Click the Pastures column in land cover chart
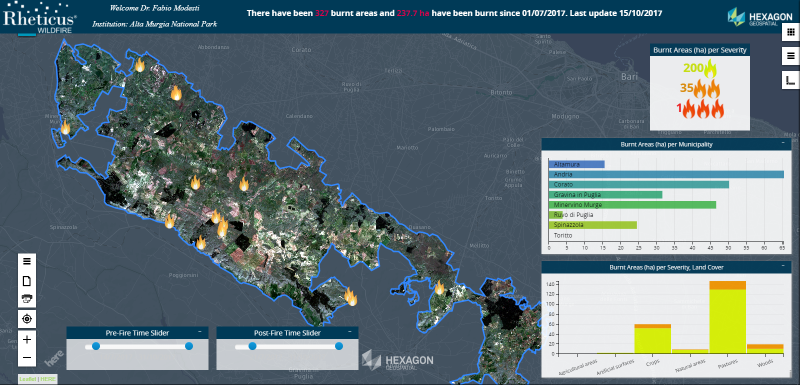Image resolution: width=800 pixels, height=385 pixels. tap(728, 317)
